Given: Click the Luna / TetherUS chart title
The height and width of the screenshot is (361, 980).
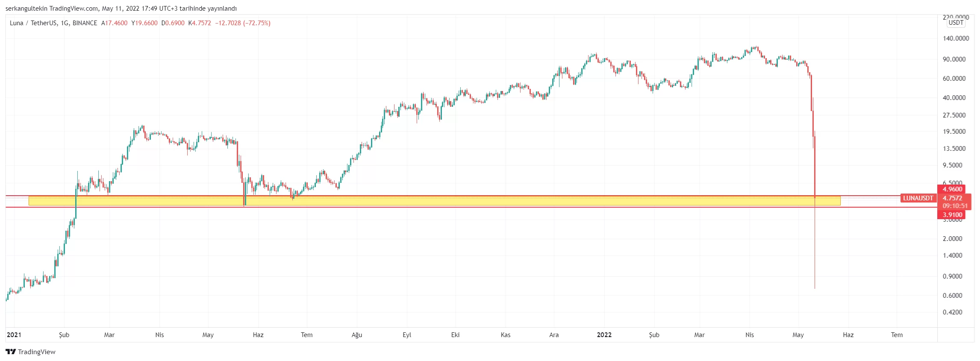Looking at the screenshot, I should tap(53, 23).
